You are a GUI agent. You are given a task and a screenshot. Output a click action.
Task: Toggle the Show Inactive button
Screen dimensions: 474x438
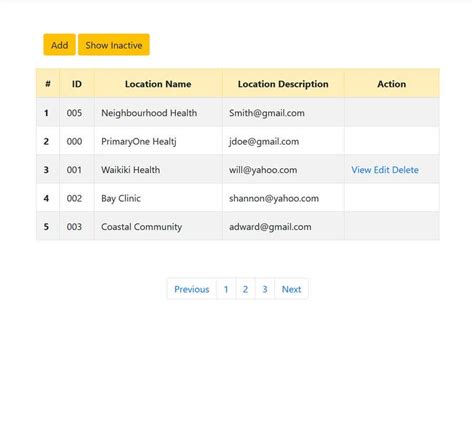tap(114, 45)
